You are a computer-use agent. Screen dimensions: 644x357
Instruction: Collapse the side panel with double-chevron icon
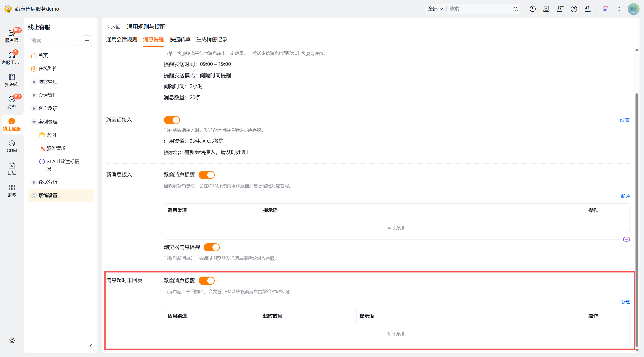click(x=90, y=346)
